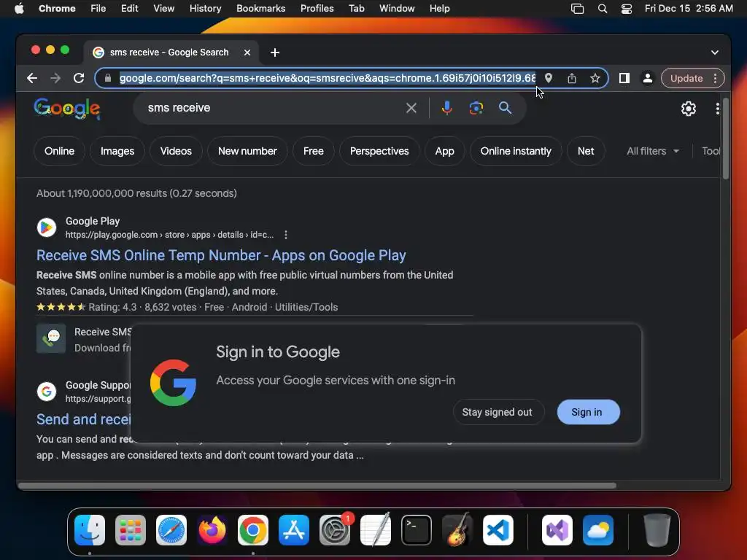Open System Settings from the dock
Viewport: 747px width, 560px height.
(x=335, y=530)
